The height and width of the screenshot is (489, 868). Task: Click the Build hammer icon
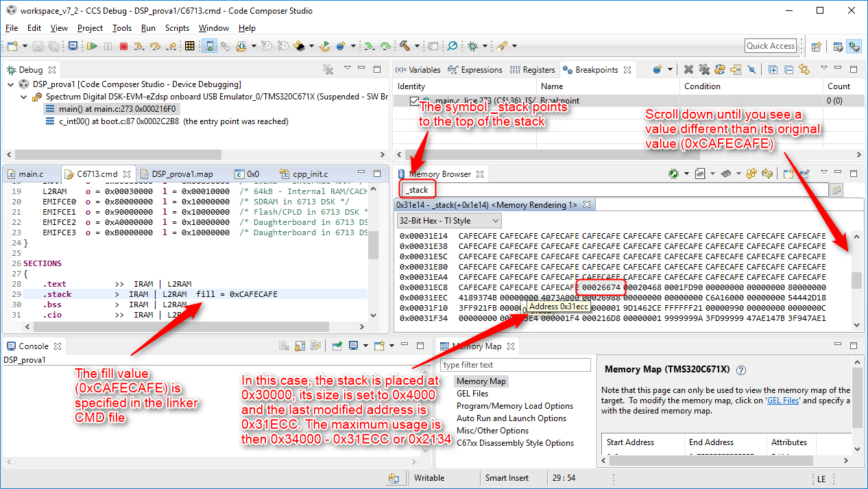coord(405,46)
